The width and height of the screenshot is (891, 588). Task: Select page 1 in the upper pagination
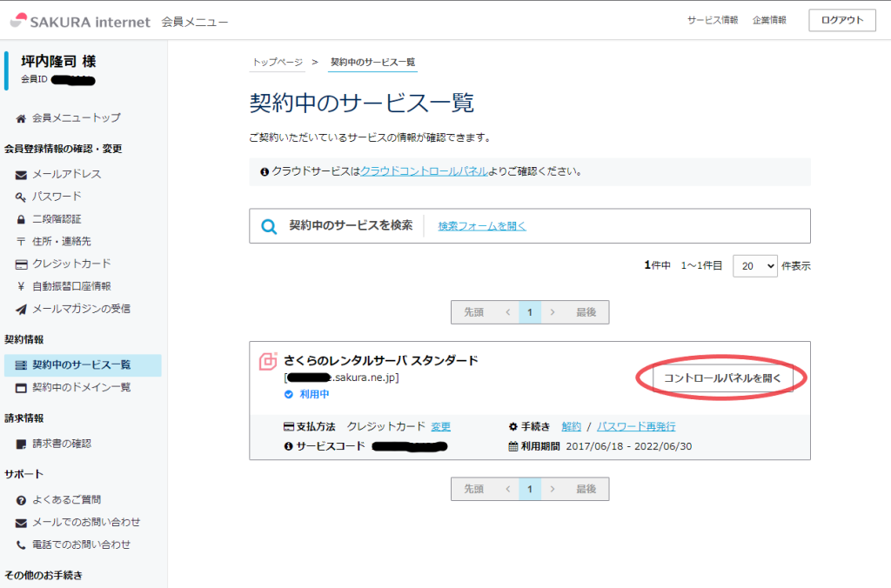[x=530, y=312]
